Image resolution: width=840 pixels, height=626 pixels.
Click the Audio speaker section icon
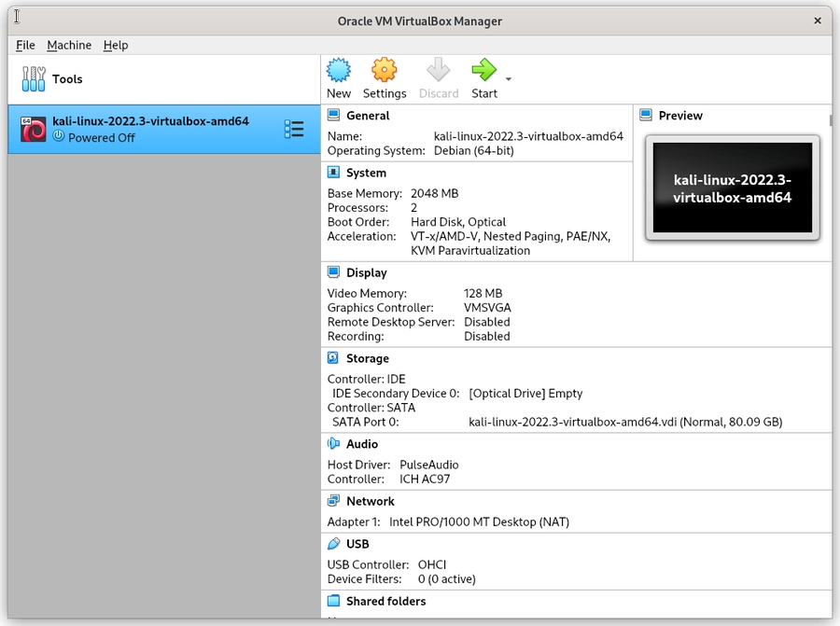pyautogui.click(x=333, y=444)
